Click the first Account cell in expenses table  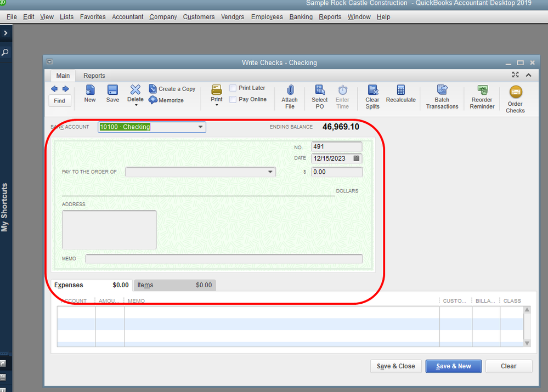pos(76,313)
